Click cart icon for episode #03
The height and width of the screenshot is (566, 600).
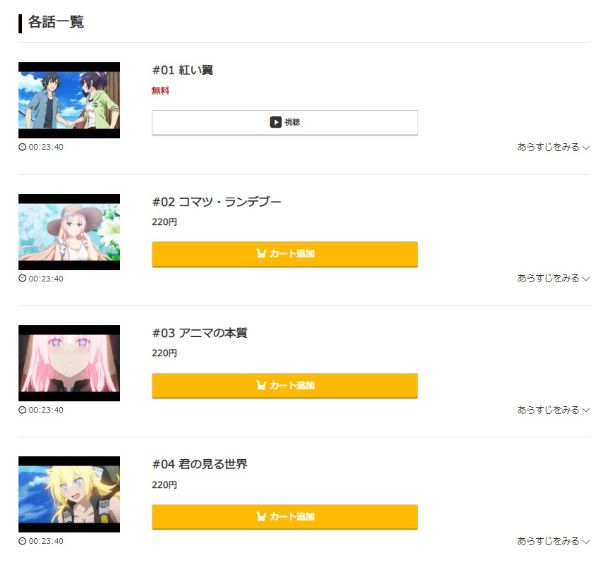tap(261, 385)
